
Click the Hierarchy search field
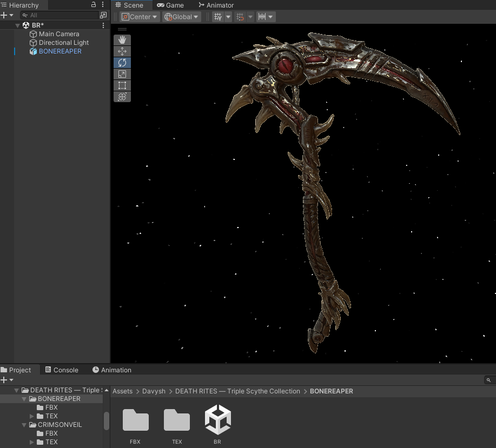(x=60, y=15)
